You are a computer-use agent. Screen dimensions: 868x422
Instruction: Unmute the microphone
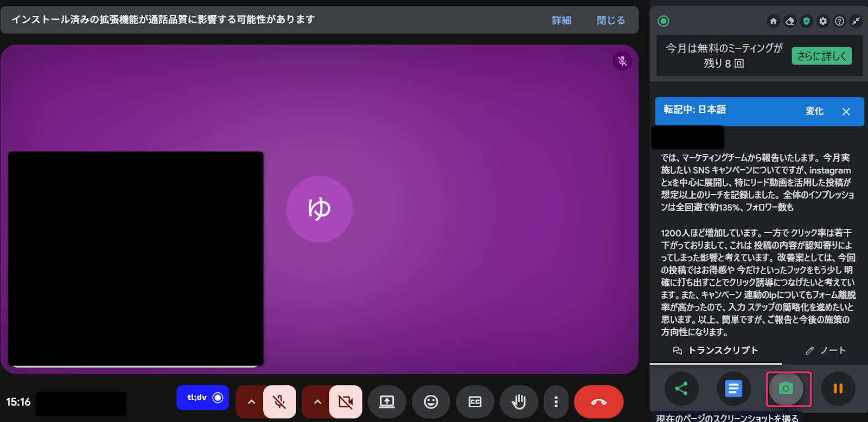(x=279, y=402)
